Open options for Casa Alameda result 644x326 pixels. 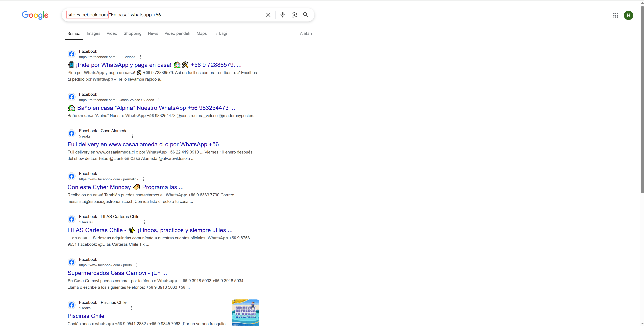pyautogui.click(x=133, y=136)
